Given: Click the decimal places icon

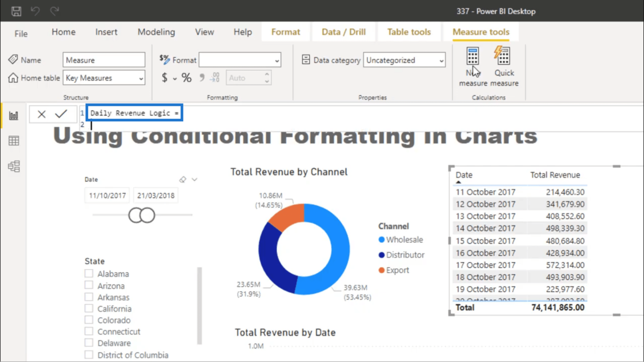Looking at the screenshot, I should (215, 78).
